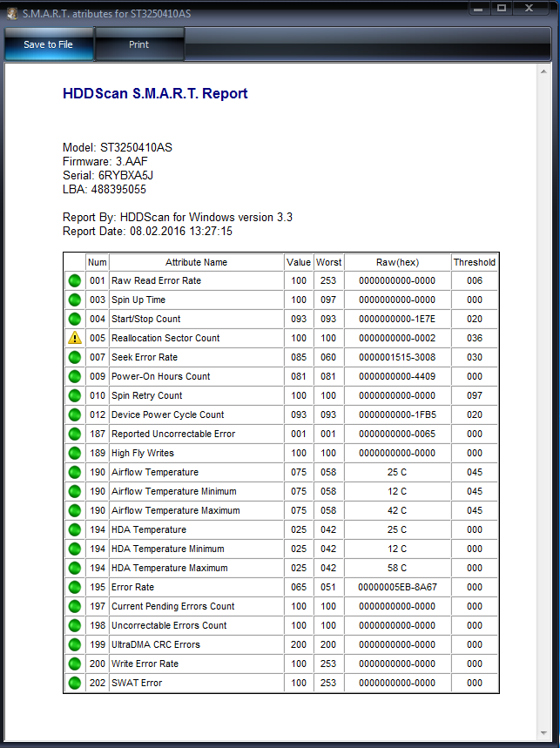
Task: Click the Value column header
Action: pyautogui.click(x=299, y=262)
